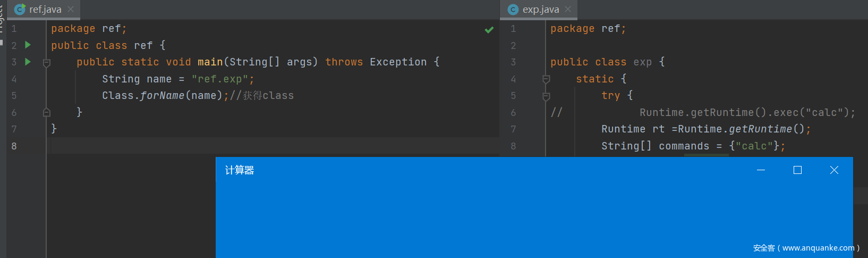Close the ref.java editor tab
Viewport: 868px width, 258px height.
tap(71, 9)
